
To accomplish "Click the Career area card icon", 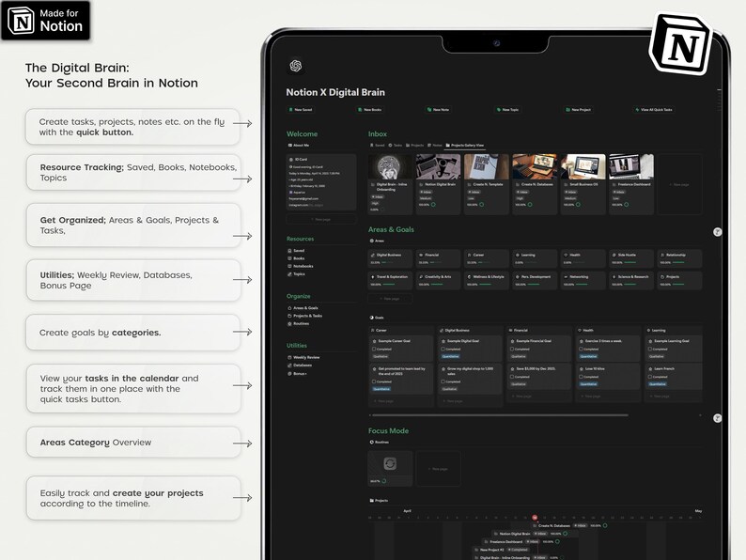I will 469,255.
